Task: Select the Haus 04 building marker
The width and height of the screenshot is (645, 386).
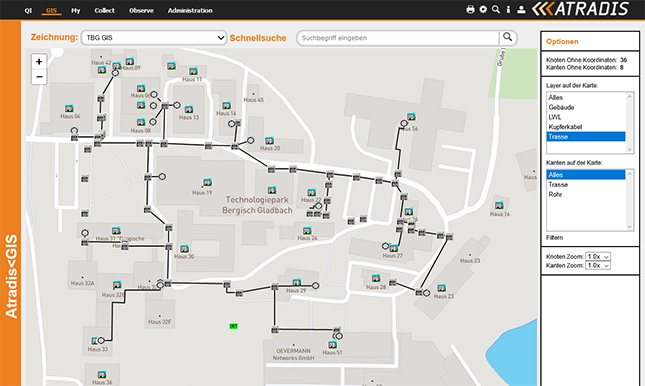Action: [69, 109]
